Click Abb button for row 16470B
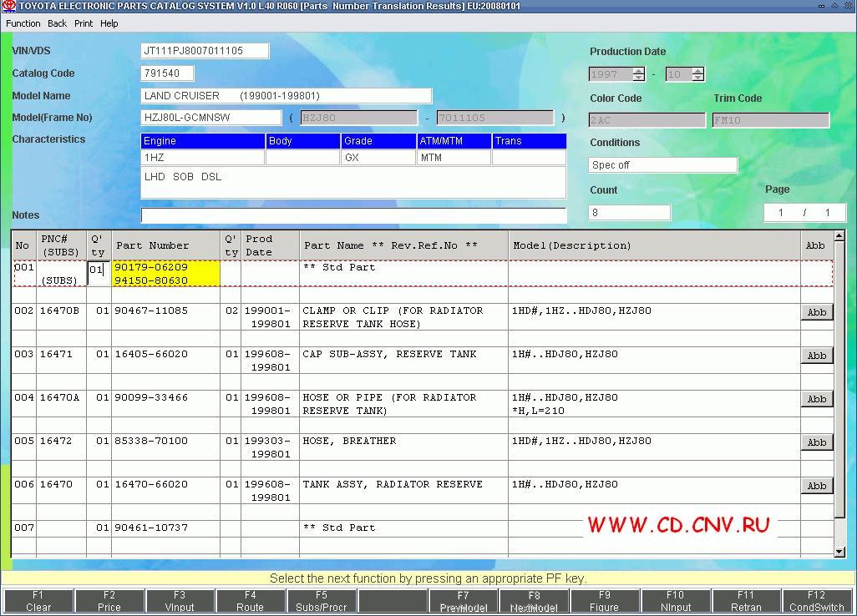This screenshot has width=857, height=616. pos(817,312)
